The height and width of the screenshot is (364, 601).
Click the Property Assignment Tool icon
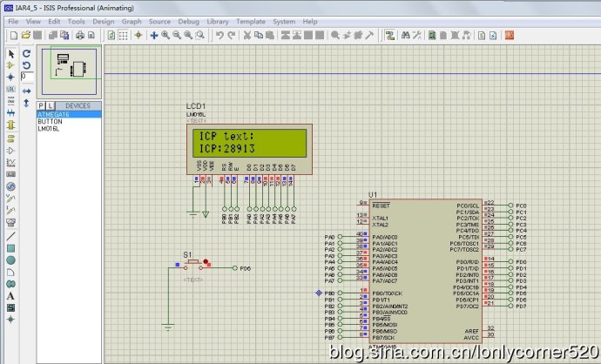click(417, 36)
